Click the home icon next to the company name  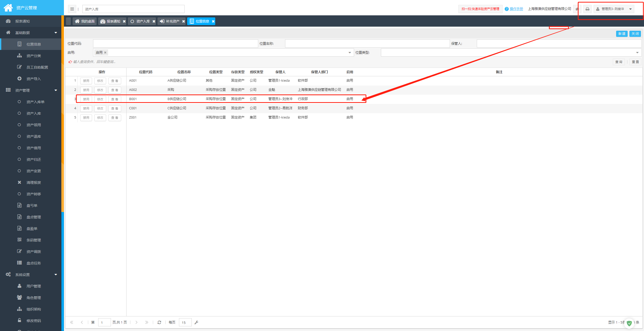point(577,9)
